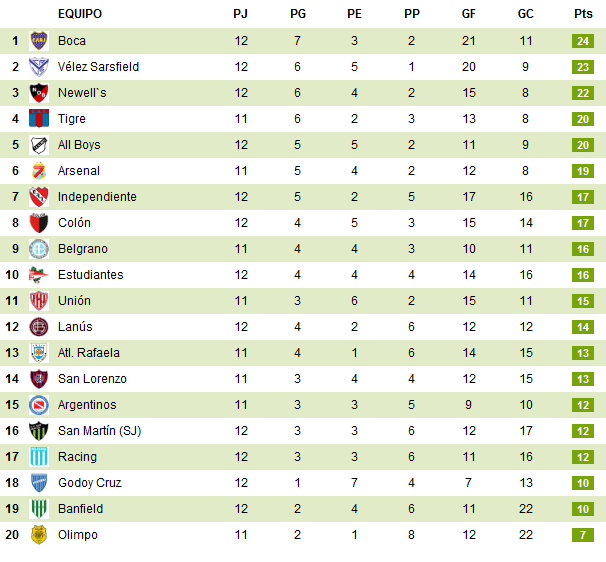Viewport: 606px width, 562px height.
Task: Click the Racing team crest icon
Action: click(40, 457)
